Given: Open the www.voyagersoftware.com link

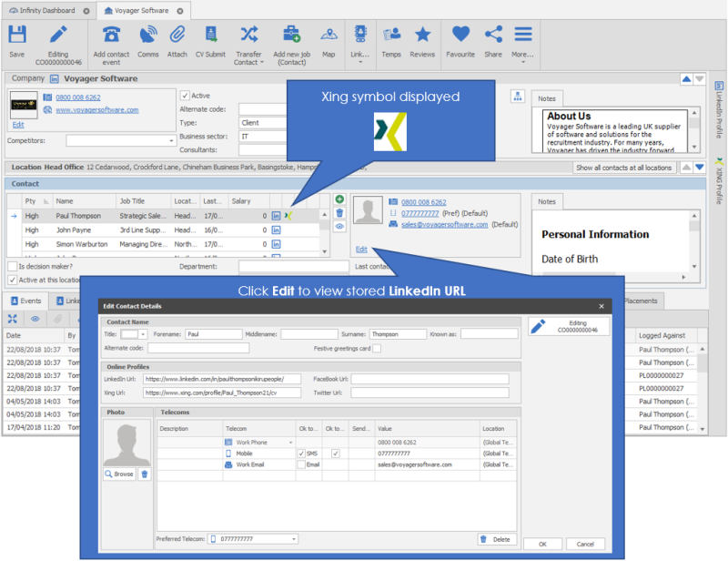Looking at the screenshot, I should (x=96, y=109).
